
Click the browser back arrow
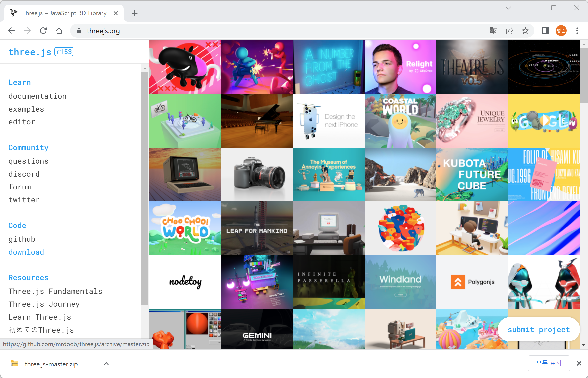pyautogui.click(x=11, y=31)
